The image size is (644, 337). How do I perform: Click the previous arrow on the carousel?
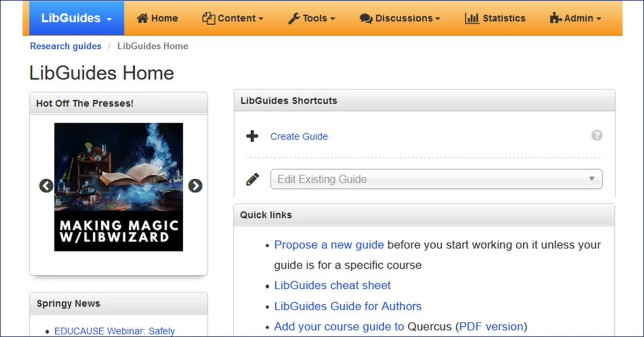(x=46, y=185)
